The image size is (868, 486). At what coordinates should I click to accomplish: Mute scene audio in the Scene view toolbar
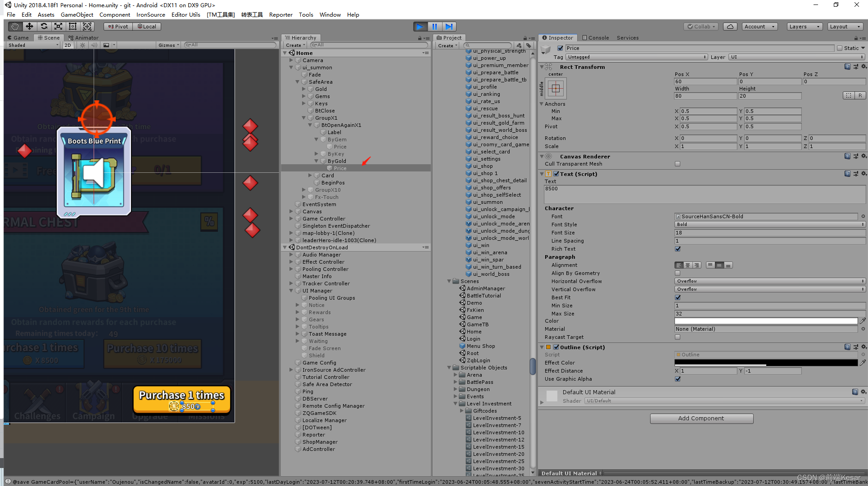pos(94,45)
